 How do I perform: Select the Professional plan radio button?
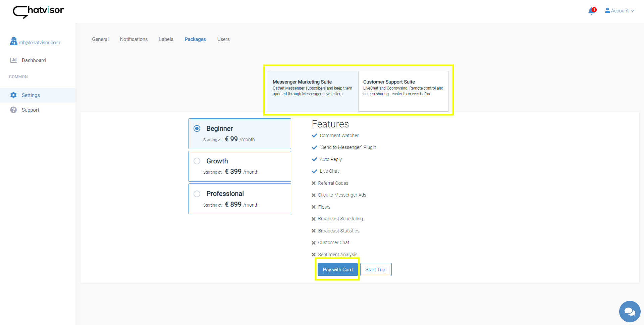point(197,194)
